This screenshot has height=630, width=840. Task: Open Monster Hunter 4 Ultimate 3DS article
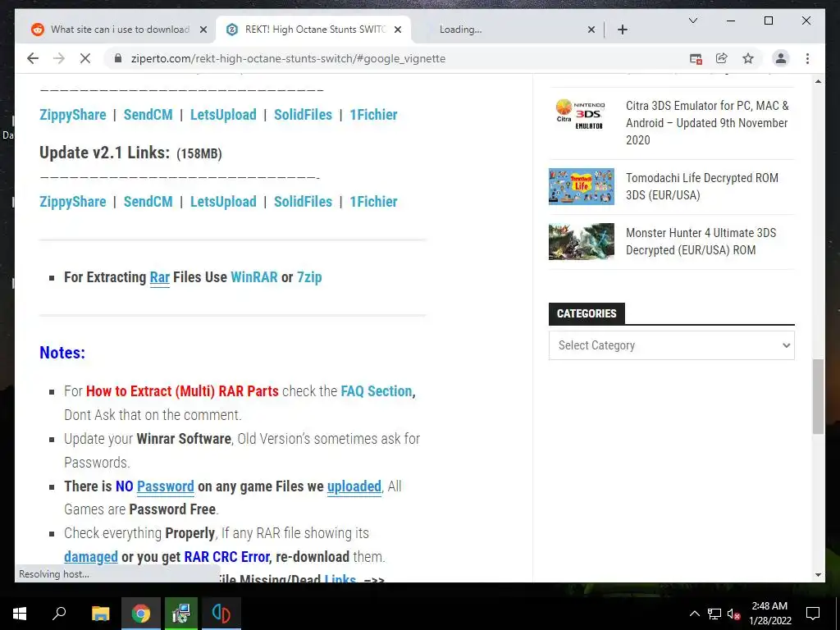pyautogui.click(x=701, y=242)
